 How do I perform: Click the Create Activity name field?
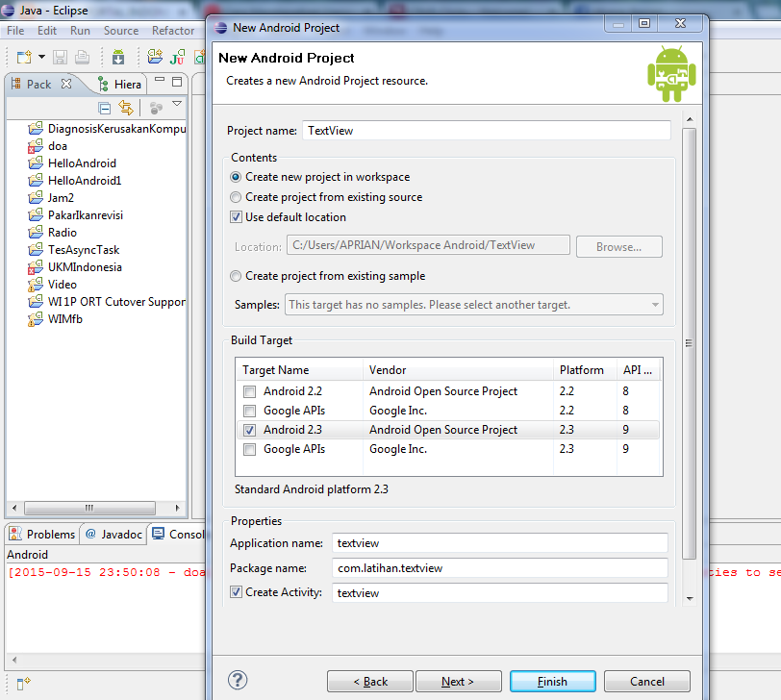[499, 593]
